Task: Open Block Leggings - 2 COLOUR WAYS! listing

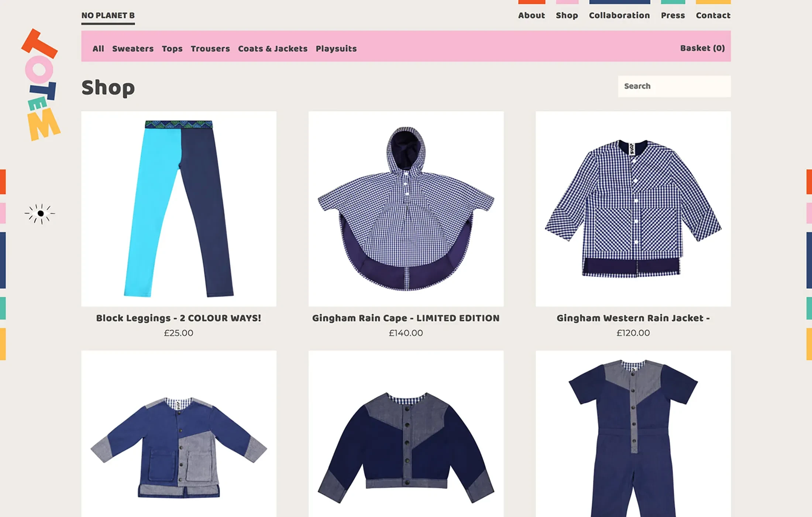Action: pyautogui.click(x=178, y=318)
